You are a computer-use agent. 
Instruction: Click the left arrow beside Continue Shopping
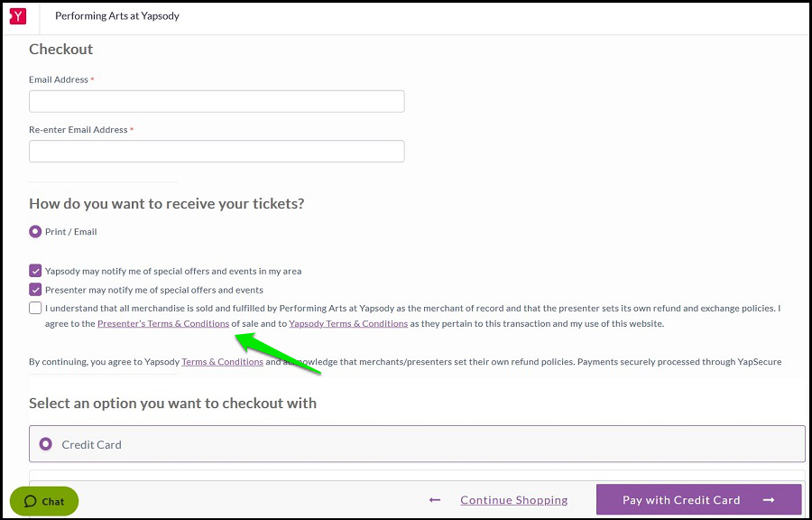435,500
